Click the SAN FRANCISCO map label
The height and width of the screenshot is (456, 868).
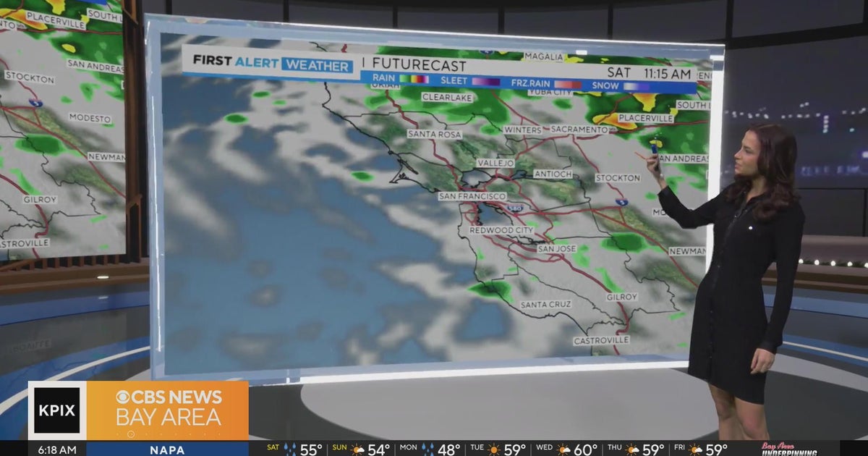[473, 195]
